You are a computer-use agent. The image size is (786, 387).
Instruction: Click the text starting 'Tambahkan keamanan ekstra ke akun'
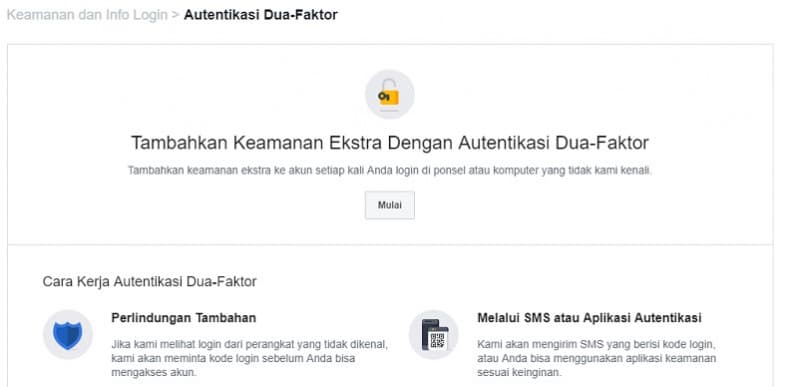[390, 170]
